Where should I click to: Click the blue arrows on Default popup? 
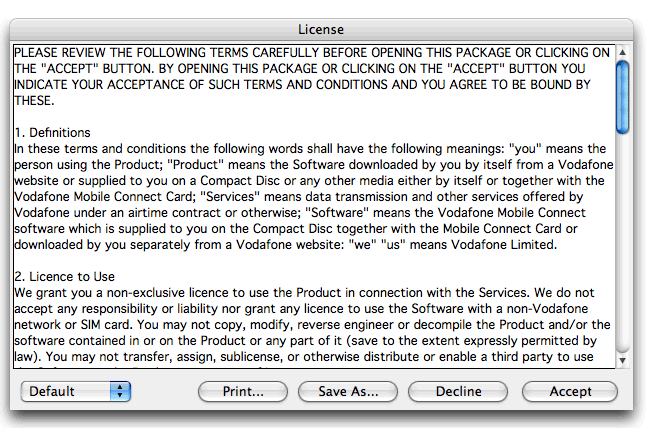pos(121,391)
